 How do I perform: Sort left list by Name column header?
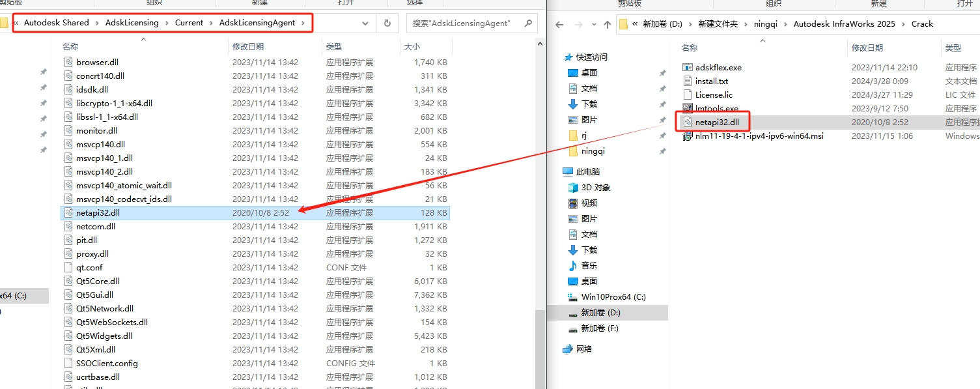click(x=70, y=47)
